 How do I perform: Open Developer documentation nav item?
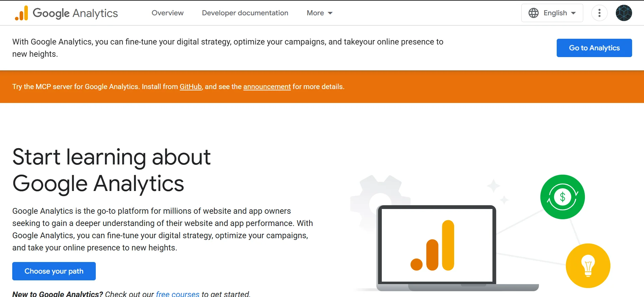tap(245, 13)
